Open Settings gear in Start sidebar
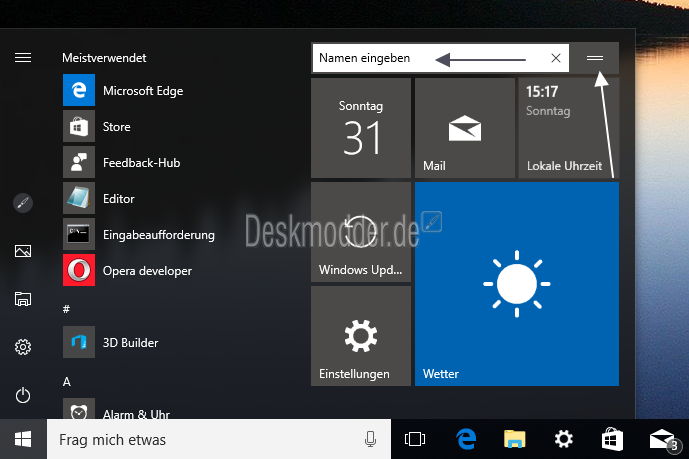This screenshot has width=689, height=459. (23, 347)
